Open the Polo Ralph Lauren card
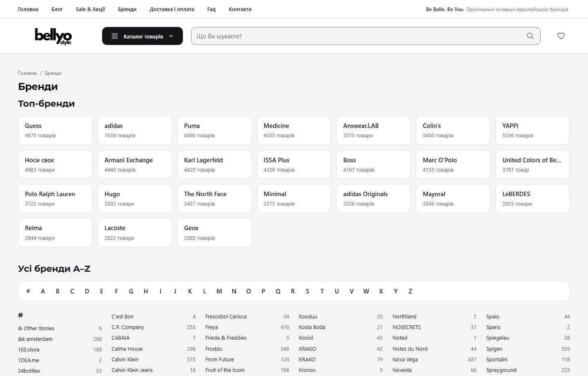 (55, 198)
